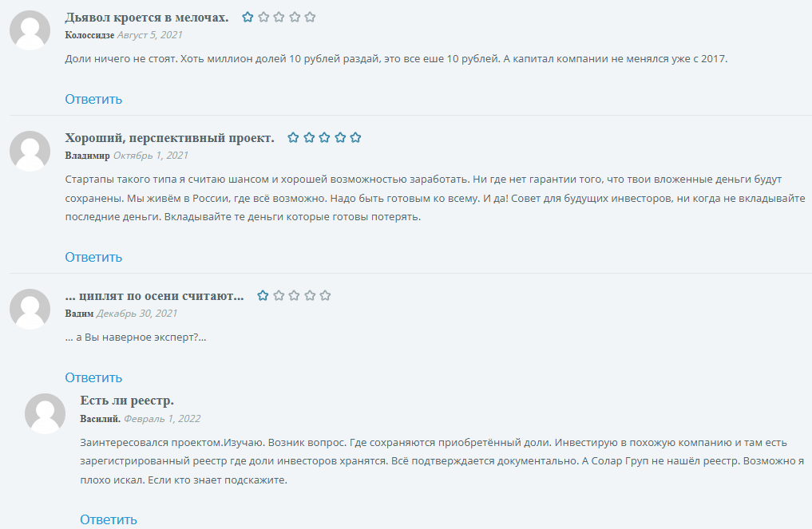Click Владимир's user avatar
This screenshot has height=529, width=812.
(x=30, y=151)
